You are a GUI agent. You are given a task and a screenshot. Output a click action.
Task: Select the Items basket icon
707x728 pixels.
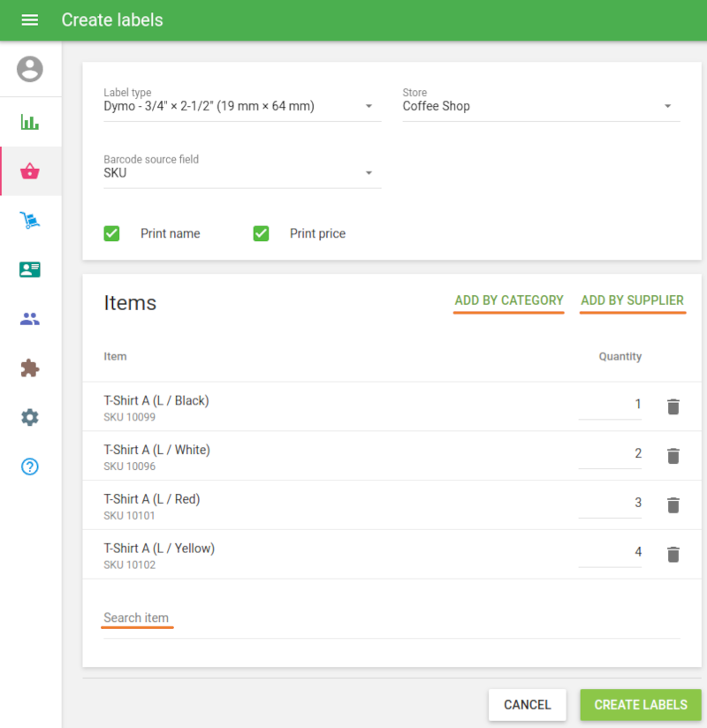(x=29, y=171)
